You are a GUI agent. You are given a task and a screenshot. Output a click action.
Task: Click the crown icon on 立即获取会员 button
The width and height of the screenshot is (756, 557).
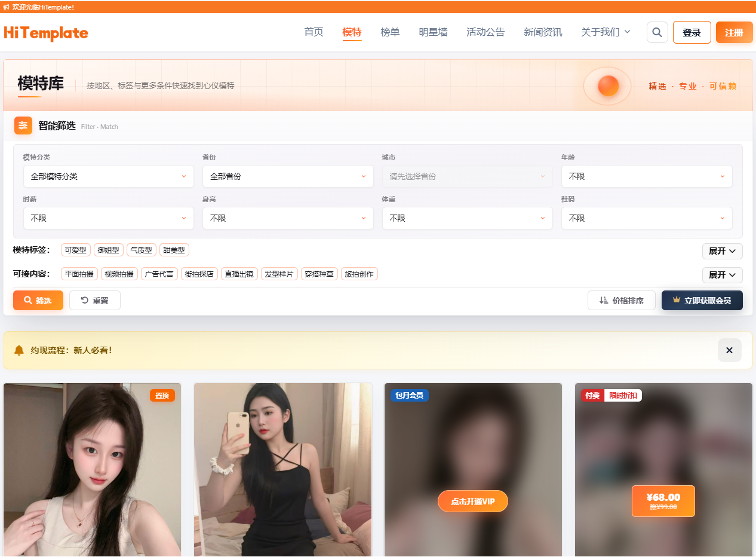point(676,300)
